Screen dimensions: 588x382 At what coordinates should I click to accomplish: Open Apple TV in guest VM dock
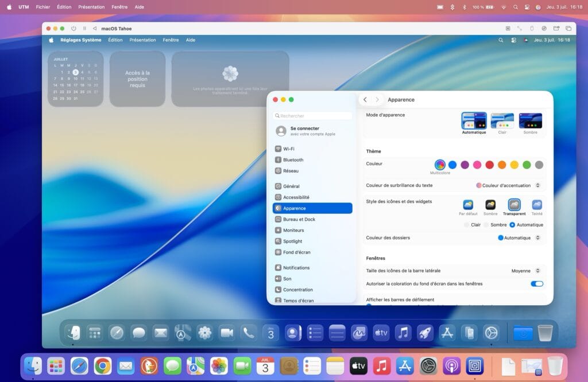(x=381, y=333)
